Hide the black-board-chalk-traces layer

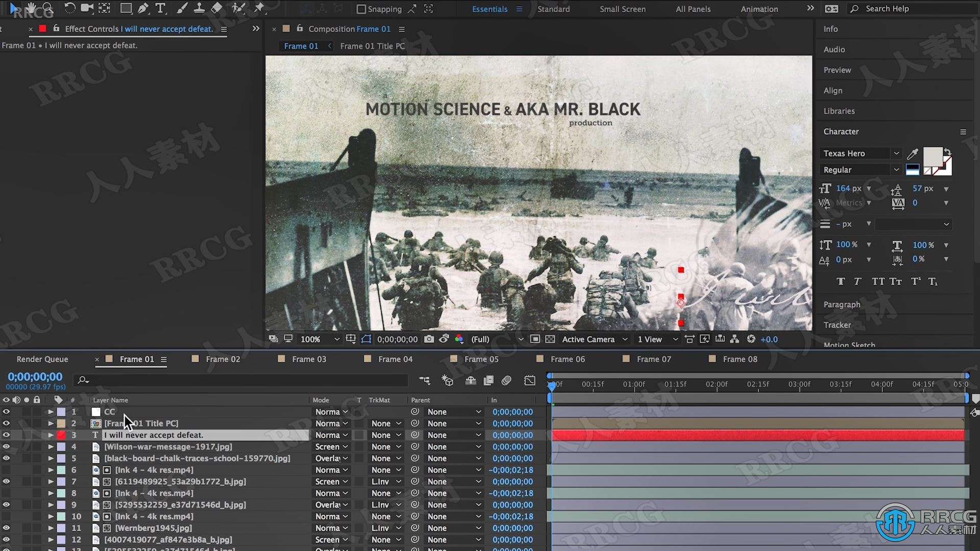pos(6,458)
